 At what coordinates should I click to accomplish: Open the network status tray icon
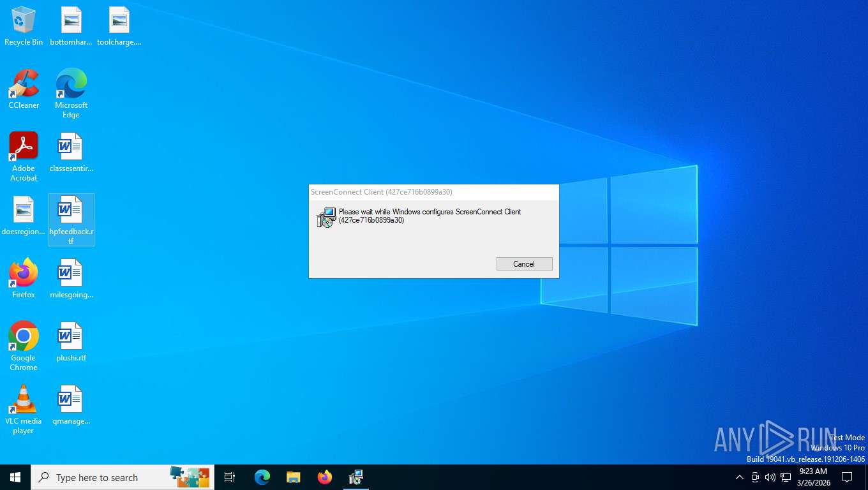click(x=786, y=477)
